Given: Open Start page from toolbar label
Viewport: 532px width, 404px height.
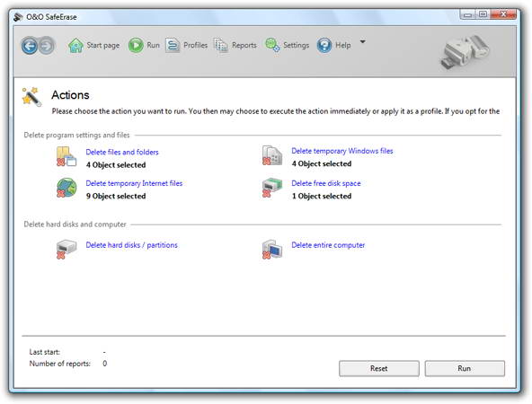Looking at the screenshot, I should pyautogui.click(x=102, y=45).
